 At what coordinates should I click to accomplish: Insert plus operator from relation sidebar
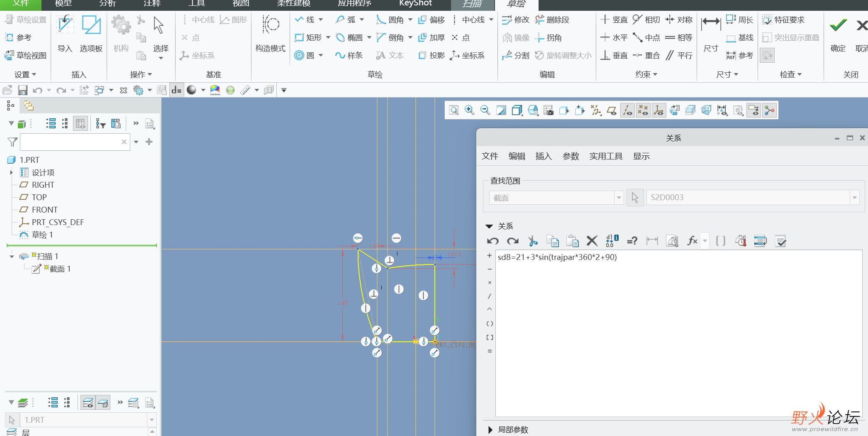pyautogui.click(x=489, y=256)
